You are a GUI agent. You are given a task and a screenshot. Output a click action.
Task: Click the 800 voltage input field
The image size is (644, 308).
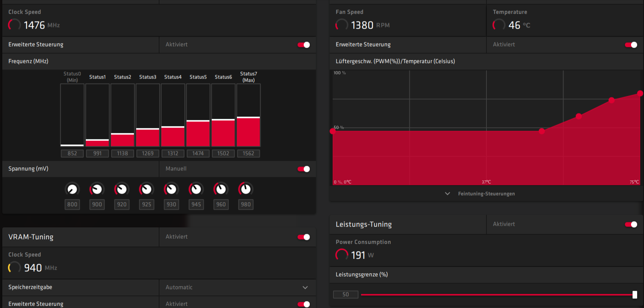point(72,204)
